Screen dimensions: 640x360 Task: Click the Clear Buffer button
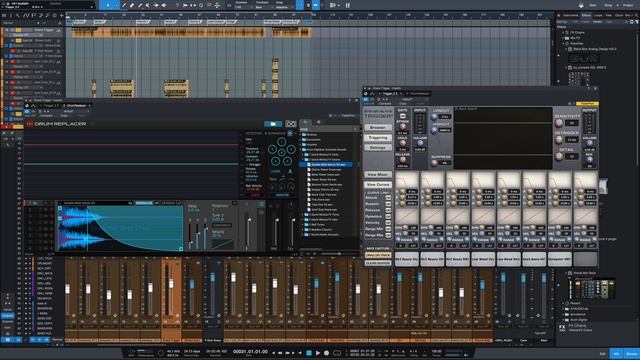[x=378, y=263]
